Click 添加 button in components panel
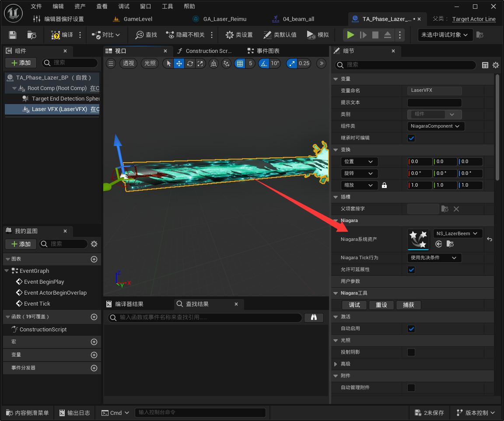Screen dimensions: 504x421 click(x=21, y=63)
